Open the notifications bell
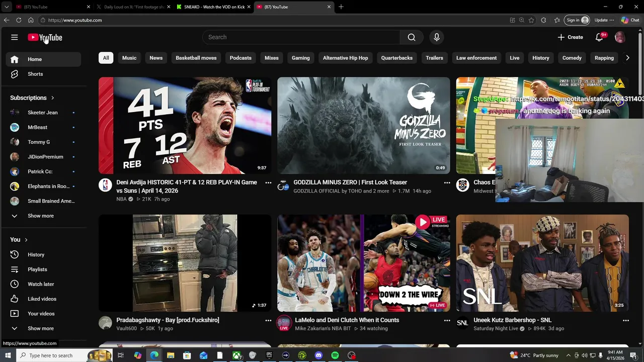Viewport: 644px width, 362px height. 599,37
